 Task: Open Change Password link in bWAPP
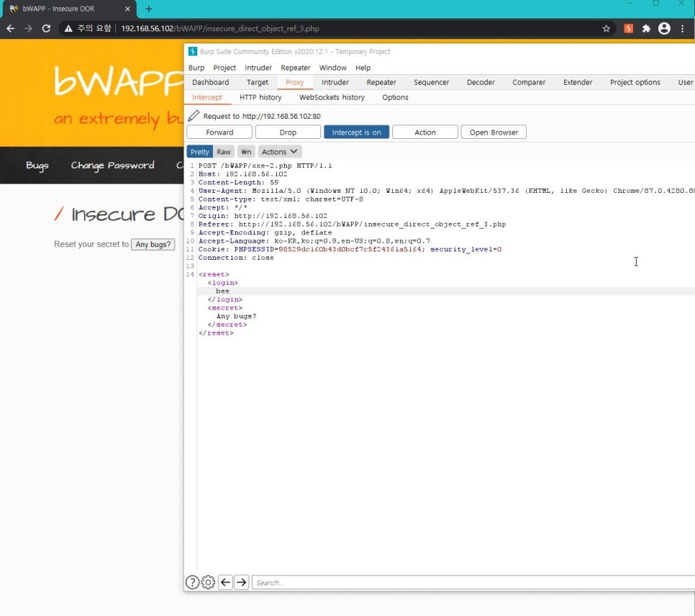(112, 166)
